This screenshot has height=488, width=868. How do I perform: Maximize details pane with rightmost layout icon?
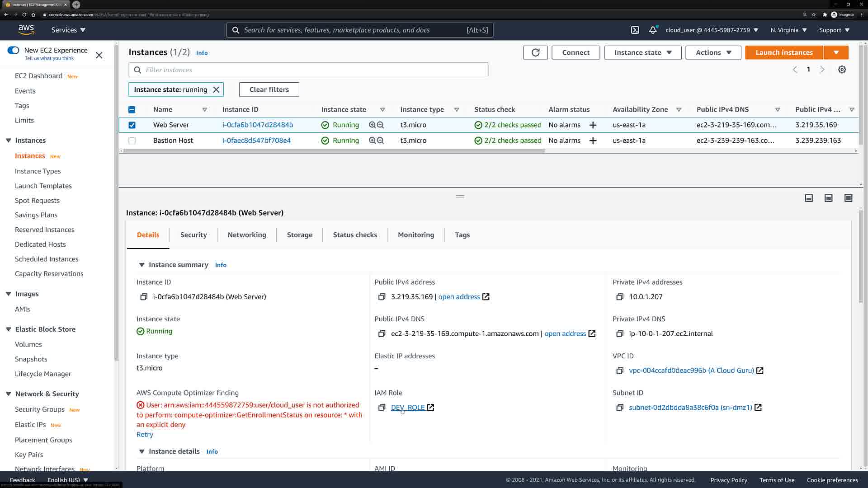pos(848,198)
